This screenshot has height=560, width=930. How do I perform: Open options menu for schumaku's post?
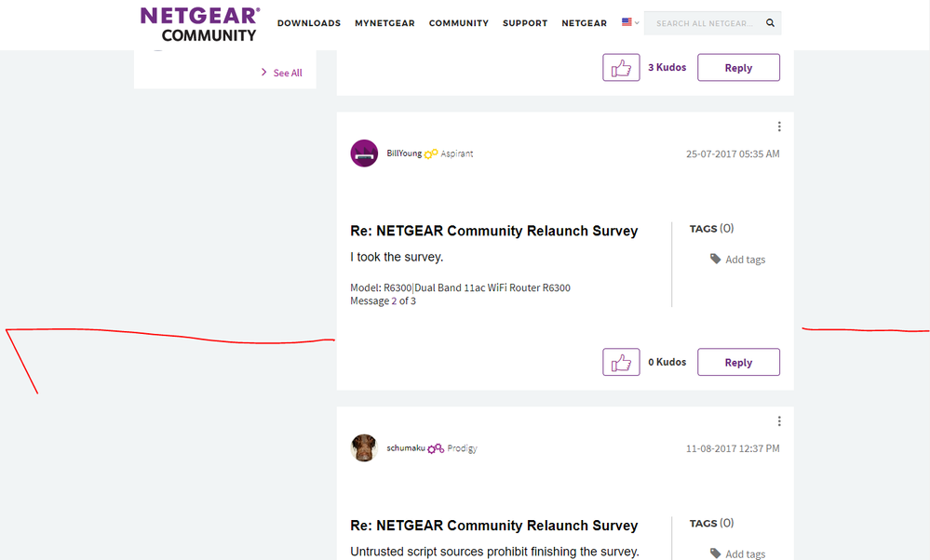[x=779, y=420]
